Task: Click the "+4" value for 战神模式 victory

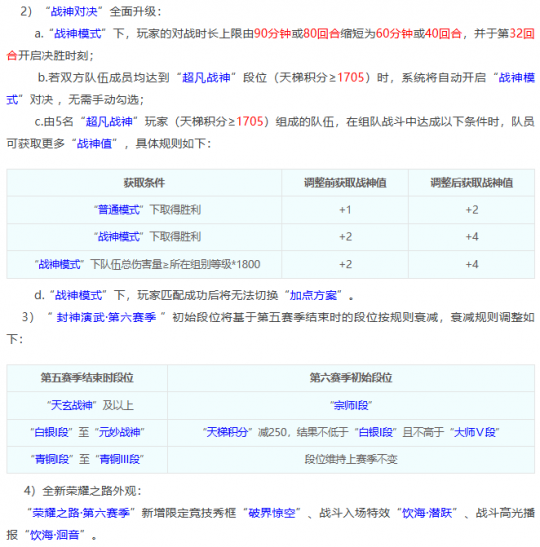Action: (x=472, y=237)
